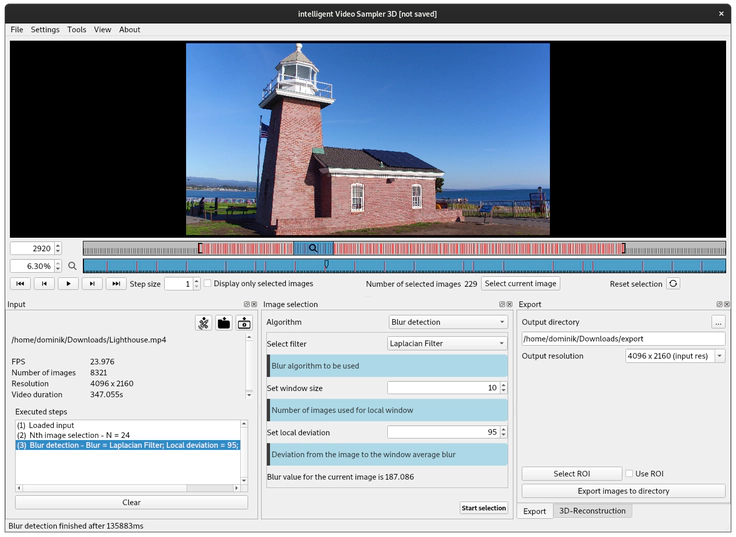
Task: Select the '(3) Blur detection' executed step
Action: point(128,445)
